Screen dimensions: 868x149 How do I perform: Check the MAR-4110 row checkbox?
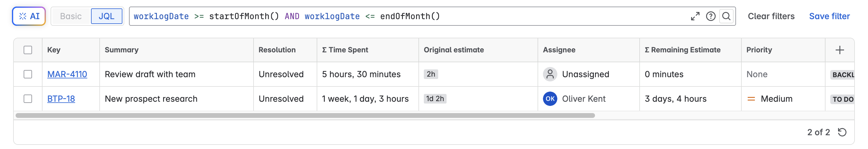point(28,74)
